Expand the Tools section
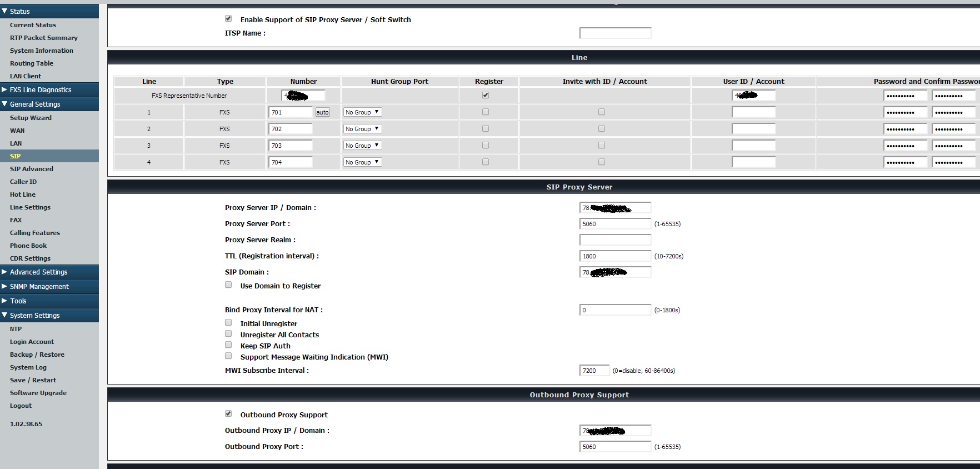The image size is (980, 469). 49,301
